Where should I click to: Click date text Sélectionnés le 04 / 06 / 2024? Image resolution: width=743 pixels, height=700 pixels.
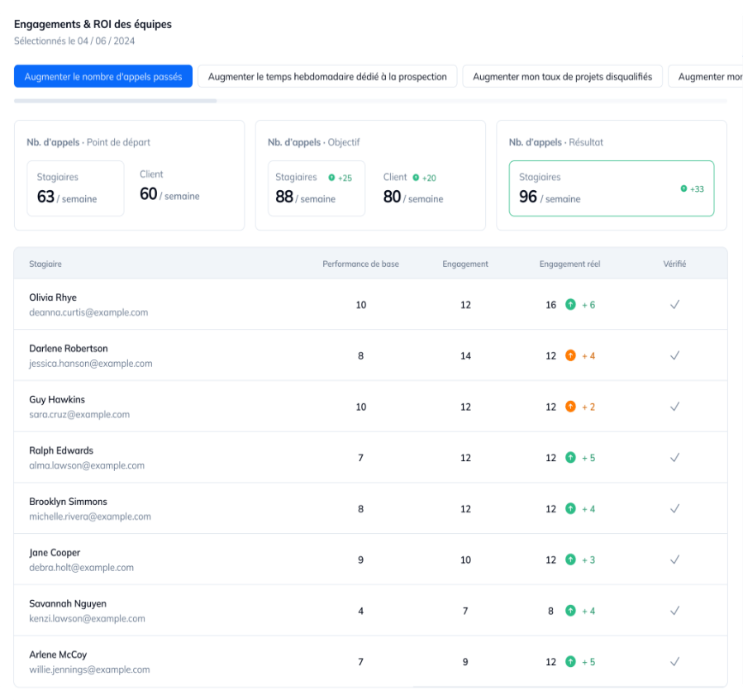[74, 40]
